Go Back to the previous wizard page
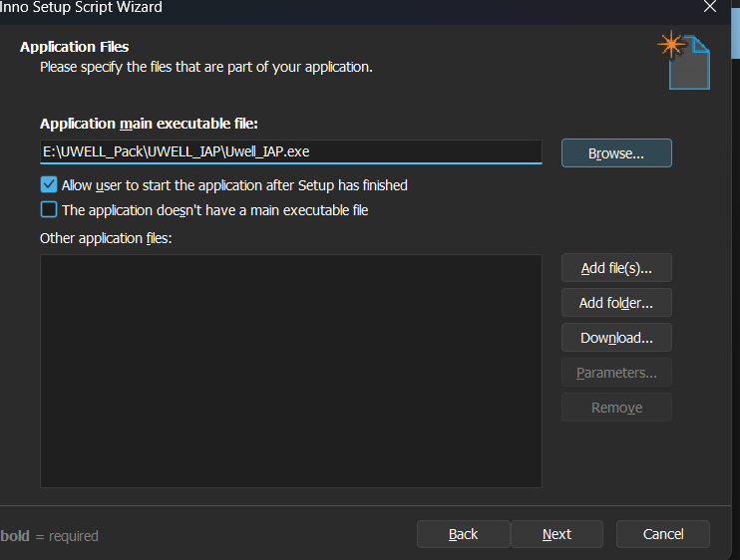 click(463, 534)
